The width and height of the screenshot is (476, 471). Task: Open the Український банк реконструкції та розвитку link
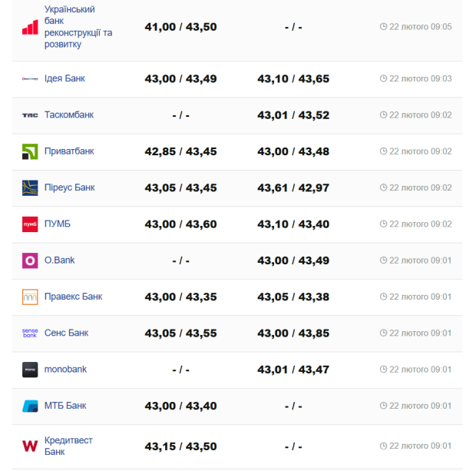point(78,27)
